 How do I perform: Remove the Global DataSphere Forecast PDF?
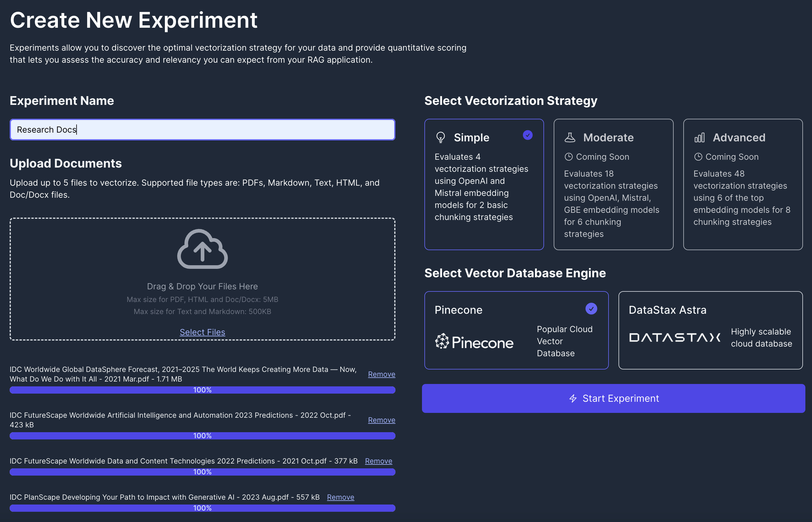381,374
